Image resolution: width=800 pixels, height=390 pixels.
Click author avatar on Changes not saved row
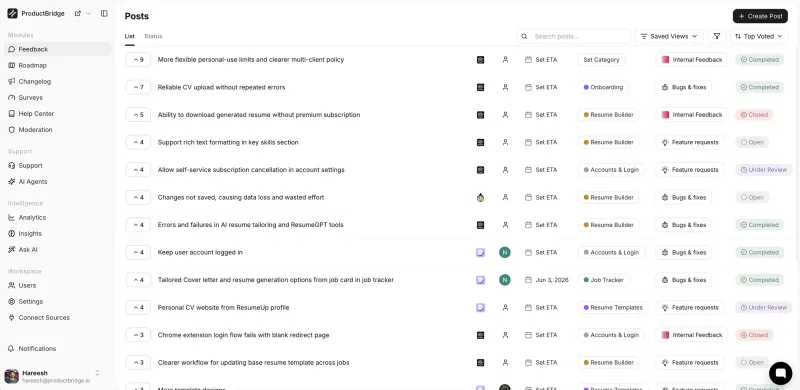480,198
